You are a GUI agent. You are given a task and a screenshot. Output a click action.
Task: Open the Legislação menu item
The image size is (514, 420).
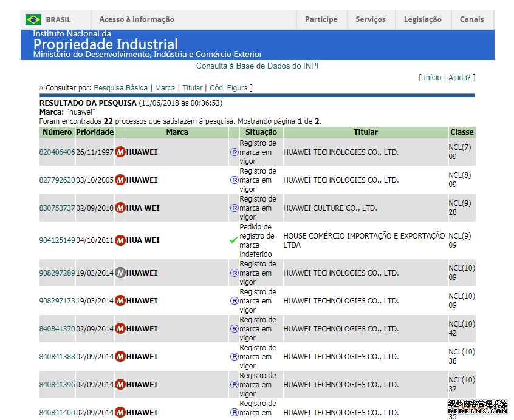tap(423, 19)
